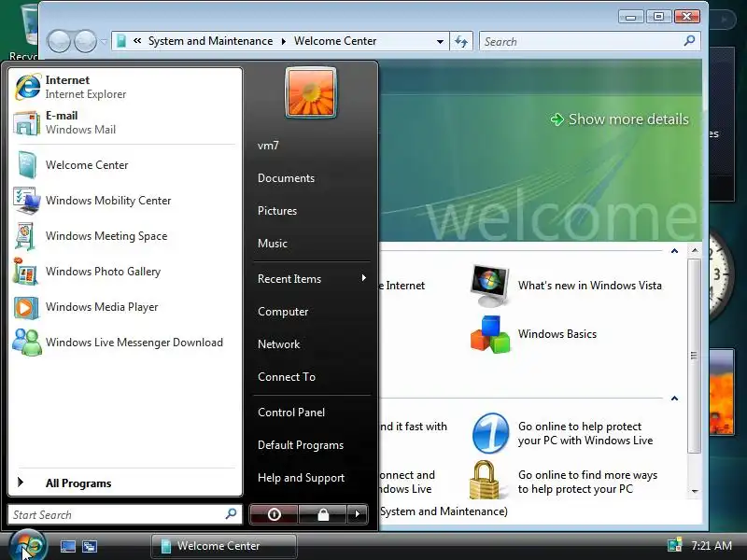Open Music from Start menu
The image size is (747, 560).
point(312,244)
